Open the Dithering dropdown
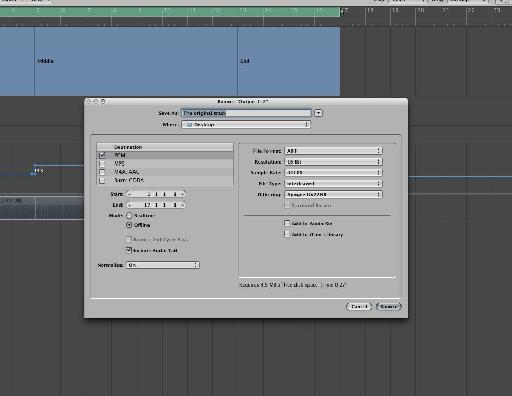 333,194
